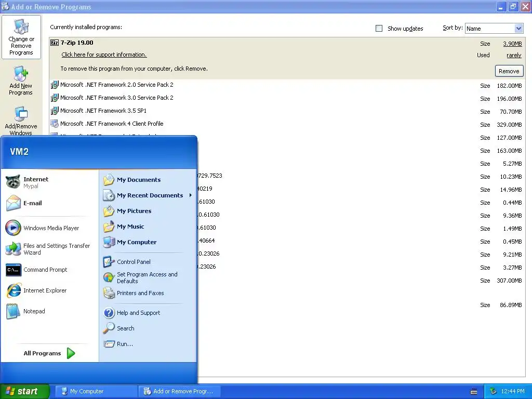The image size is (532, 399).
Task: Select the 196.00MB size value
Action: coord(509,99)
